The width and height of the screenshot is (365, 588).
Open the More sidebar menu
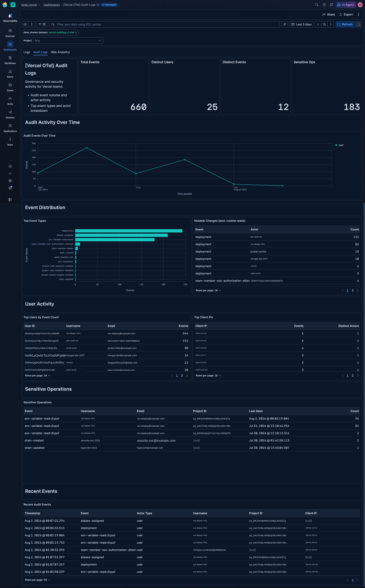[x=10, y=141]
